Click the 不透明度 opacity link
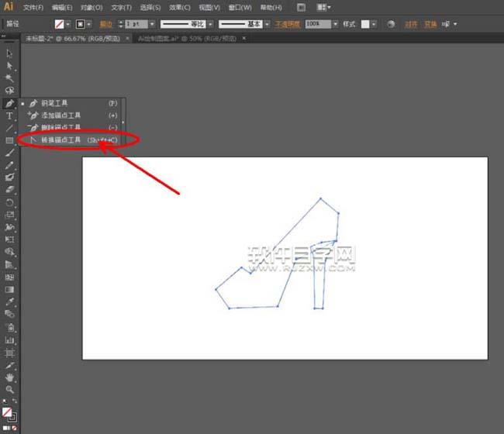The image size is (504, 434). [x=288, y=24]
